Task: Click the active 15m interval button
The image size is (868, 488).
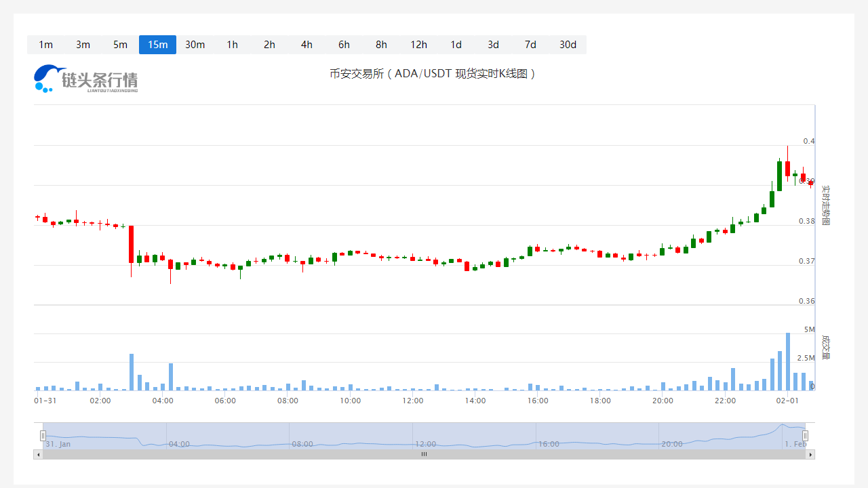Action: (x=157, y=45)
